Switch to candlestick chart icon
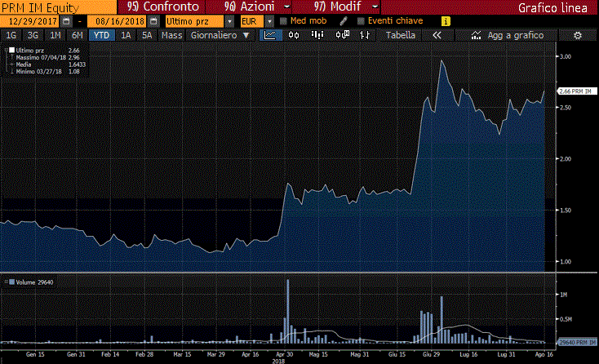The width and height of the screenshot is (599, 364). pyautogui.click(x=294, y=35)
